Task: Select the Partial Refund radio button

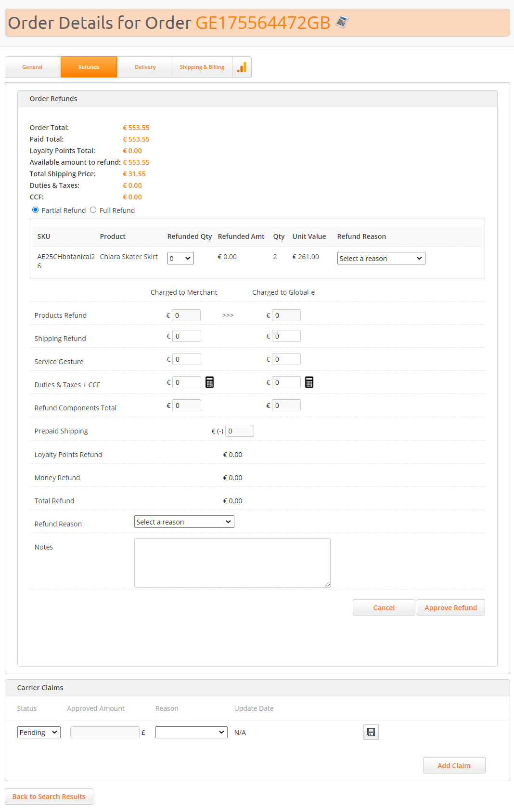Action: [36, 210]
